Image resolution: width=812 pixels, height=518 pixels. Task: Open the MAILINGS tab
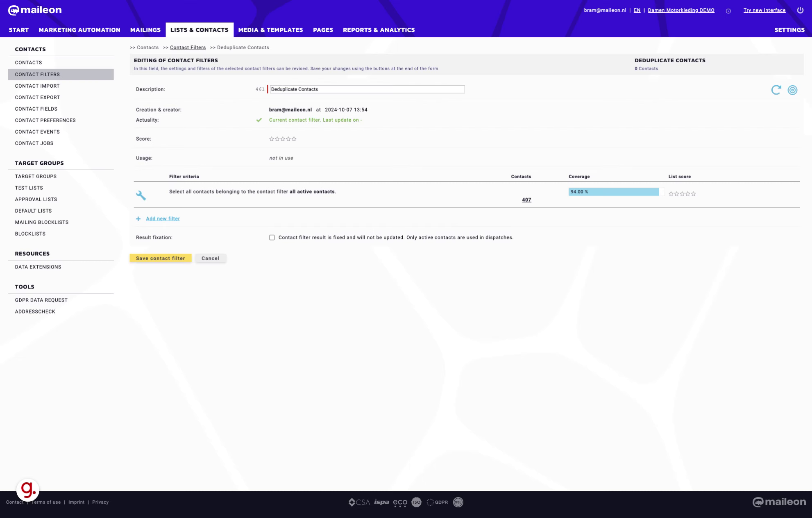point(145,30)
